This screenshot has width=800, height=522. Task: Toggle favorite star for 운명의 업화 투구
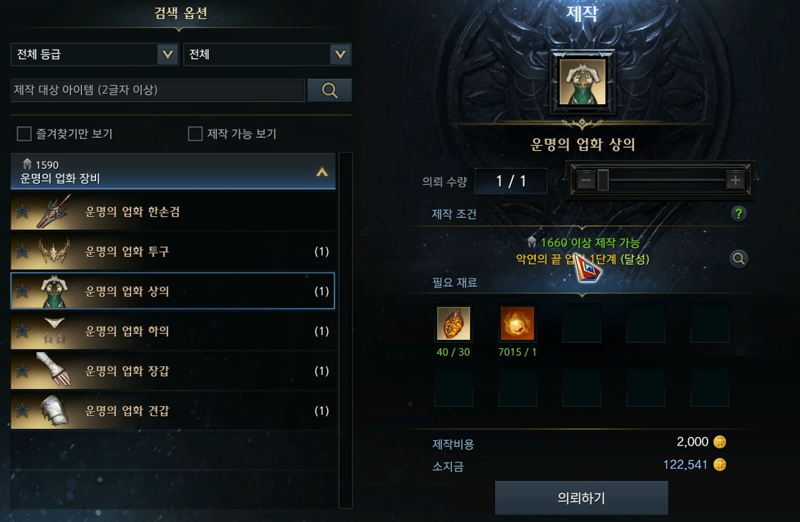click(x=22, y=251)
